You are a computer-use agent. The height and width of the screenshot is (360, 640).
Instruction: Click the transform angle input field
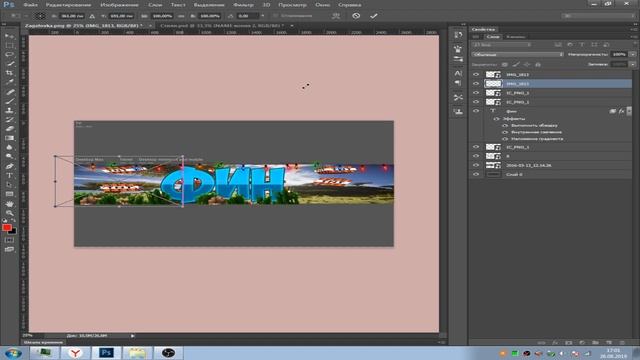[247, 16]
